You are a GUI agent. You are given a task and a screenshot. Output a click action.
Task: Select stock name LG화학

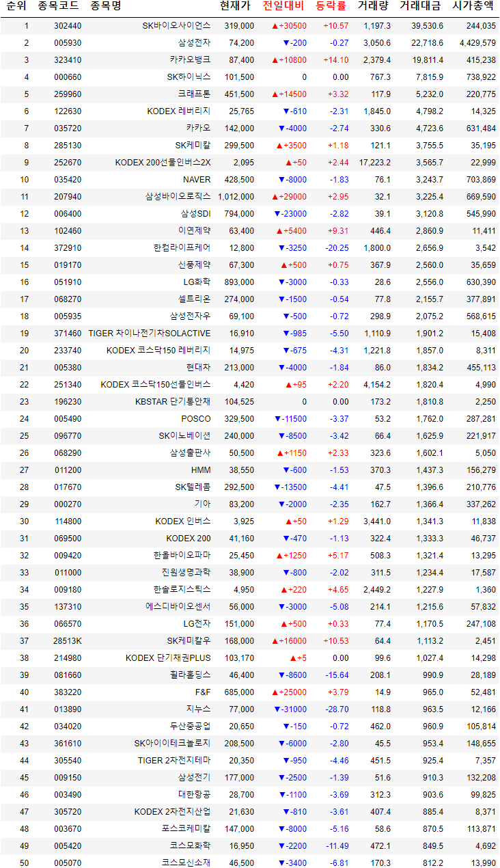197,282
